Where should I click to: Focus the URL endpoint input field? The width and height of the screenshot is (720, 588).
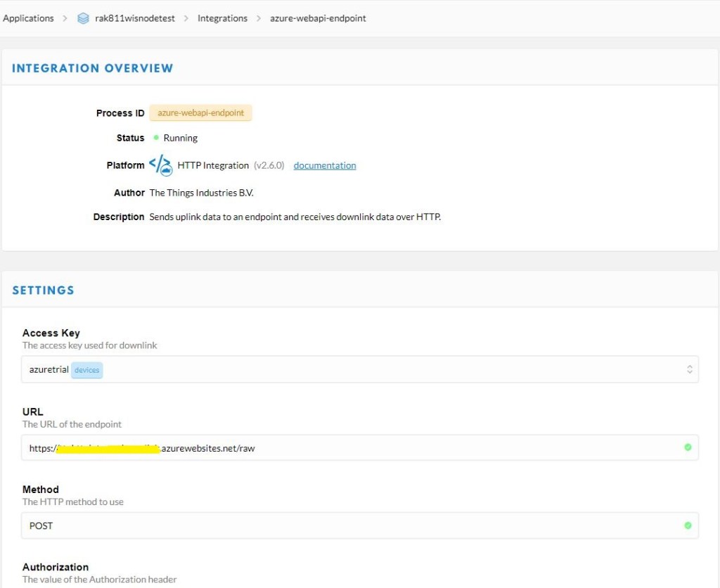point(422,448)
